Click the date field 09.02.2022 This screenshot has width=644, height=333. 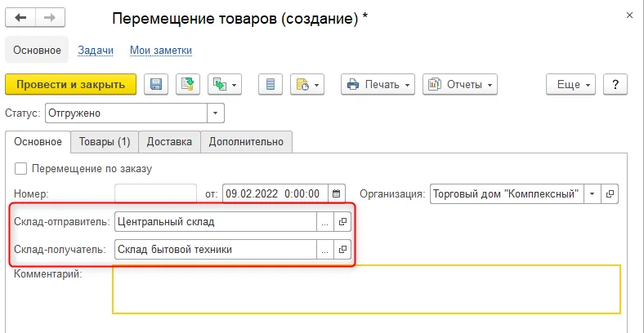click(x=275, y=193)
